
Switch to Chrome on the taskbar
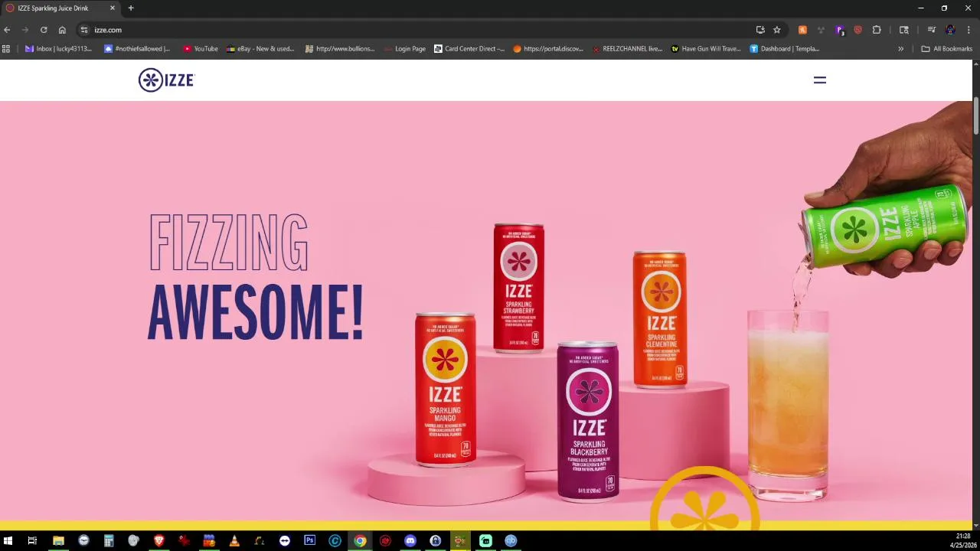click(360, 541)
